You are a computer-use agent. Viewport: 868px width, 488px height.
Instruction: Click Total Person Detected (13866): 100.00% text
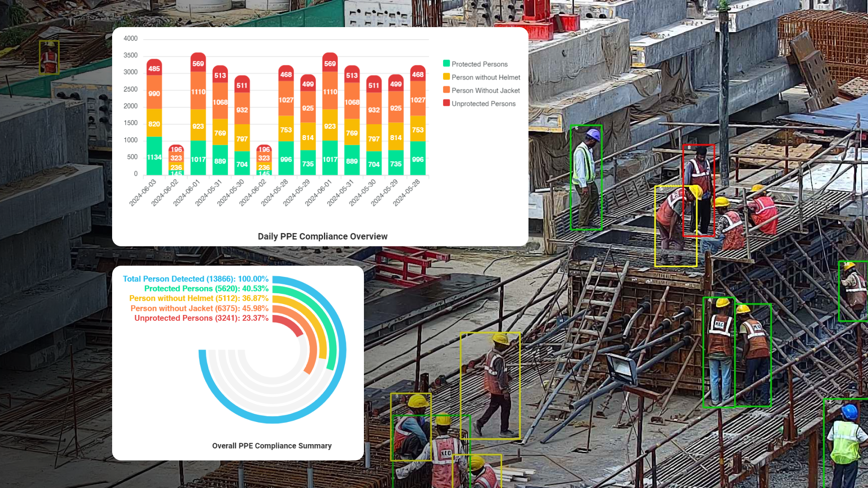[x=196, y=279]
